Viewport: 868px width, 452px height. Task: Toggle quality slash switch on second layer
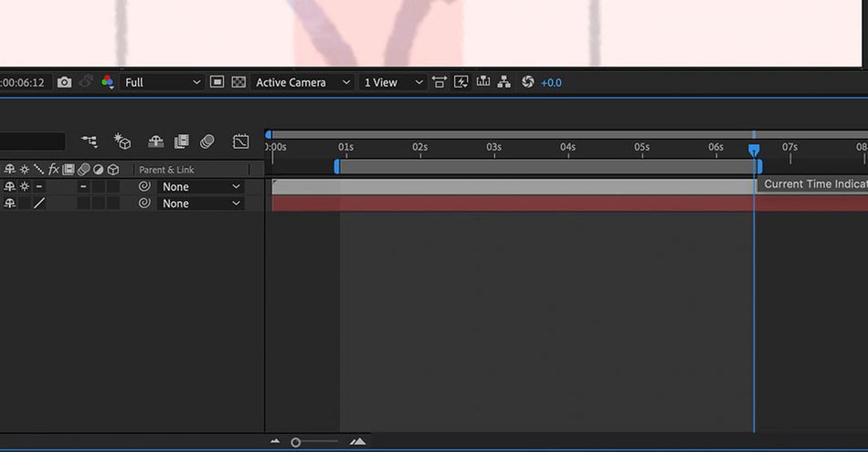(x=38, y=203)
